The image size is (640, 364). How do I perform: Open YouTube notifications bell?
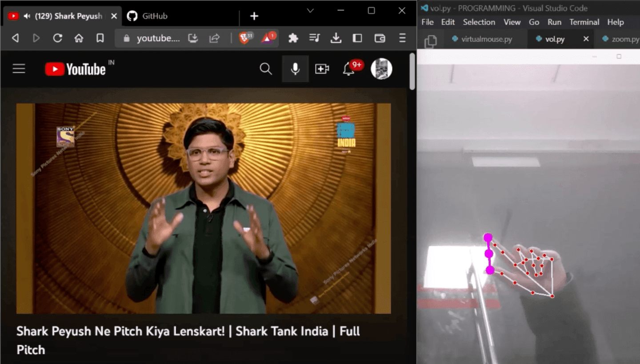(x=348, y=69)
